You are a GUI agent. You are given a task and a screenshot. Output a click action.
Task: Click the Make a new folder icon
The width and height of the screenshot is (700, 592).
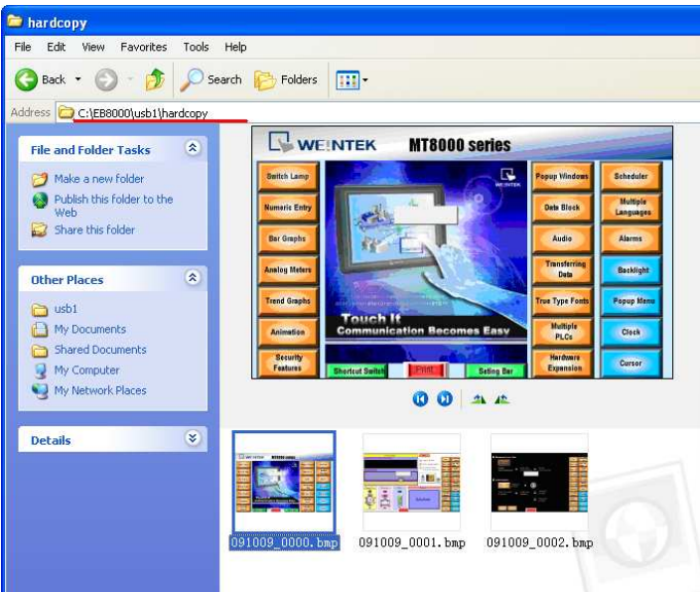[40, 179]
